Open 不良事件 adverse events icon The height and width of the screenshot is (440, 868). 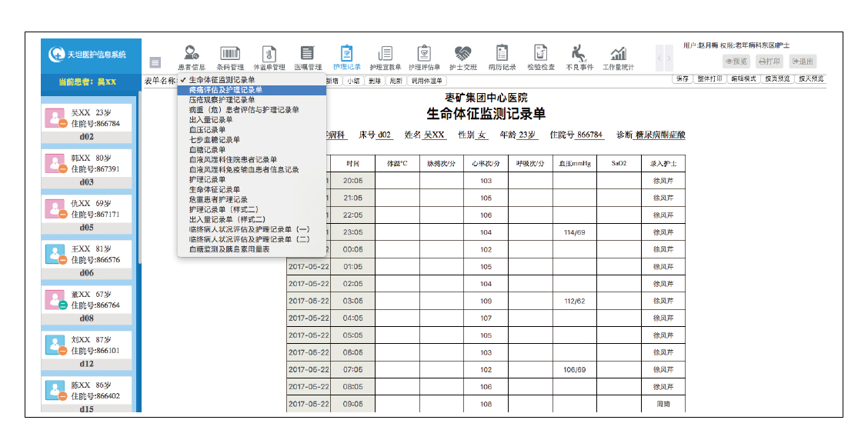[579, 57]
